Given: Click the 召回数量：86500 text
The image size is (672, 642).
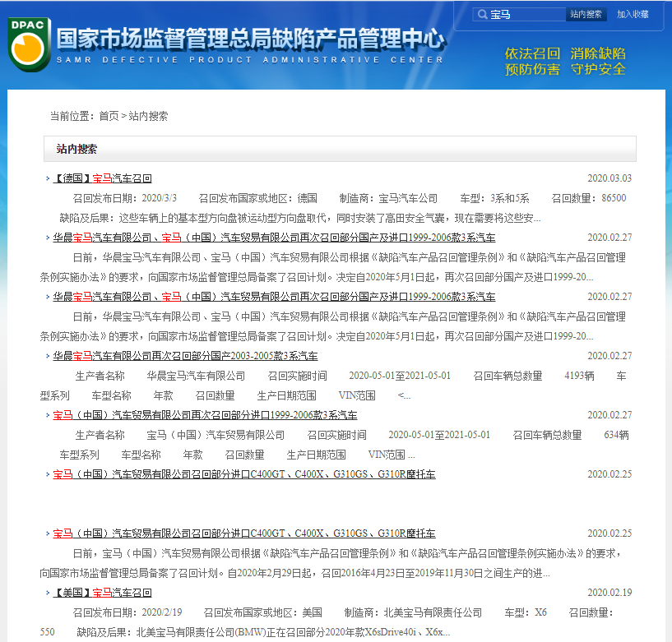Looking at the screenshot, I should 589,198.
